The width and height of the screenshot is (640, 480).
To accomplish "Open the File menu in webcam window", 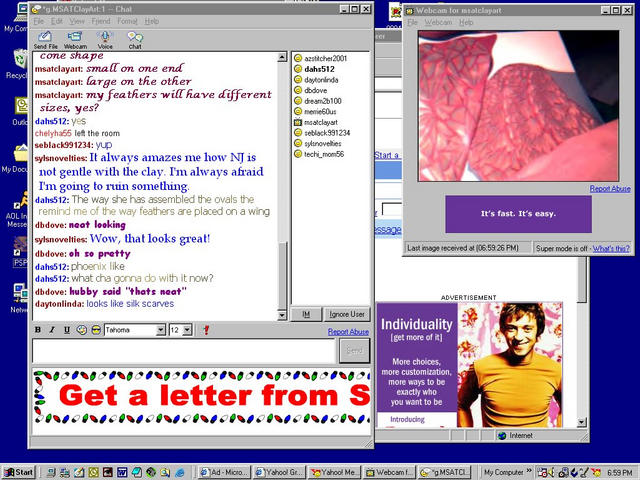I will [x=412, y=22].
